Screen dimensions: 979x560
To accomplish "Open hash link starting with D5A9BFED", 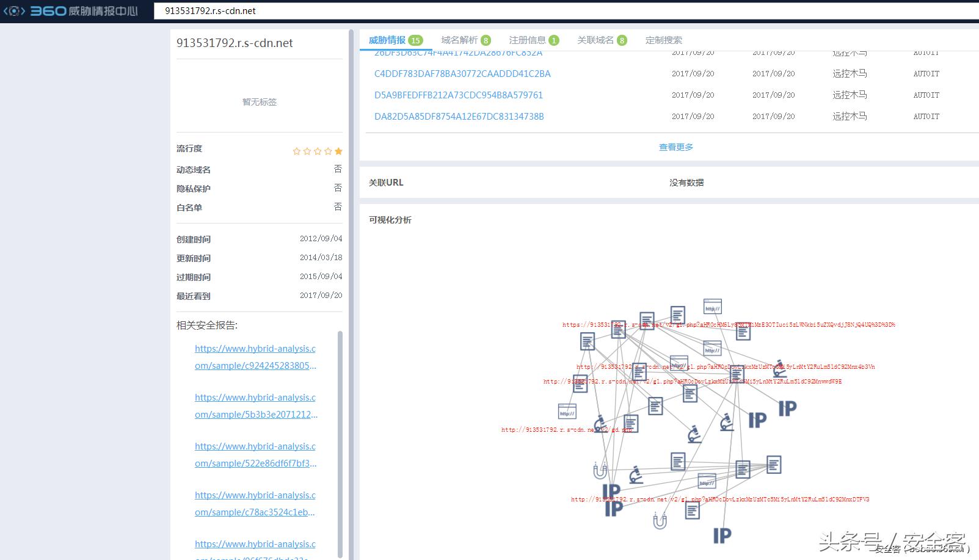I will (x=459, y=95).
